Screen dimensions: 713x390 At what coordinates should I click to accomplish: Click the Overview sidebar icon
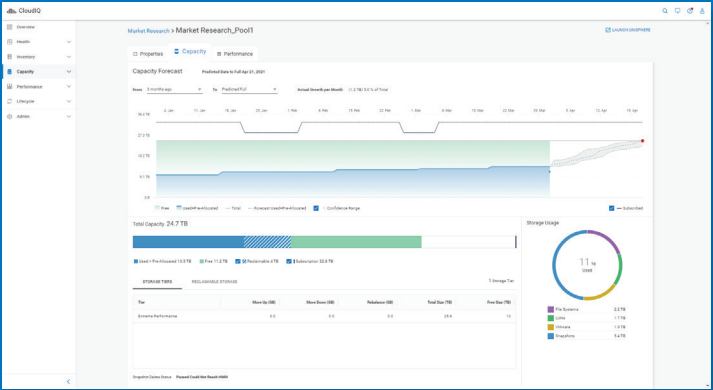(10, 27)
